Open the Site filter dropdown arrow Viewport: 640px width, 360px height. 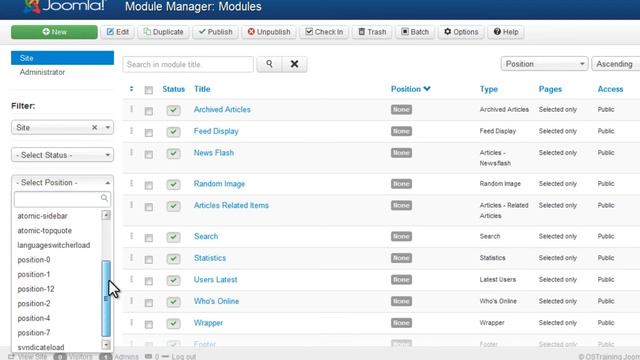107,127
